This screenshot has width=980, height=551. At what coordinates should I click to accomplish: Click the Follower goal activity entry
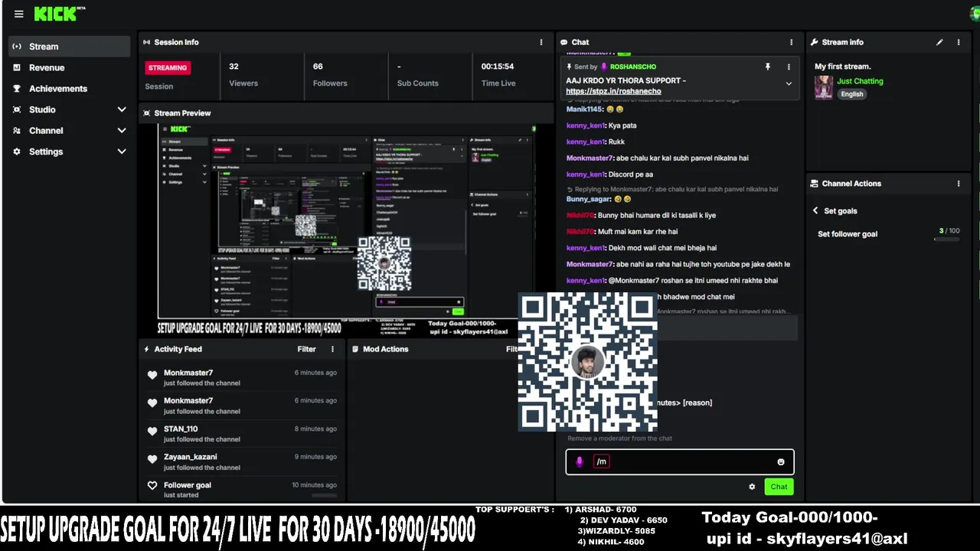[x=242, y=490]
